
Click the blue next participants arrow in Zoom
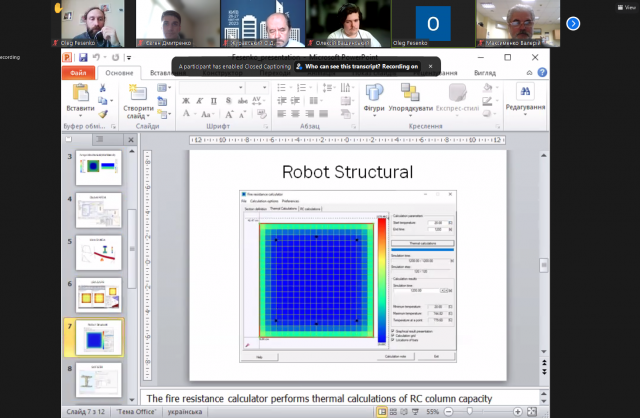[x=573, y=24]
